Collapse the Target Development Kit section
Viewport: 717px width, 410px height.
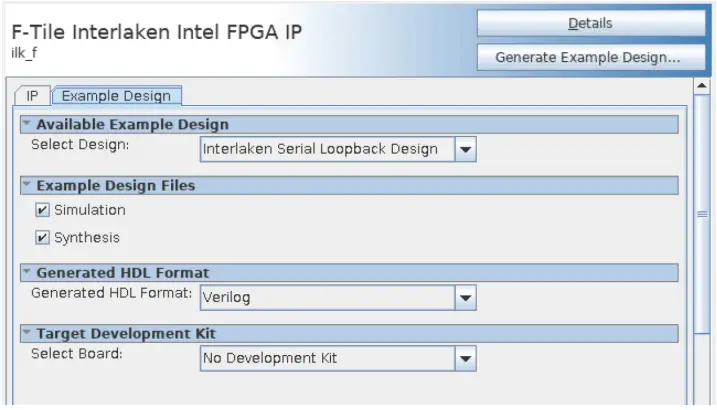click(27, 332)
